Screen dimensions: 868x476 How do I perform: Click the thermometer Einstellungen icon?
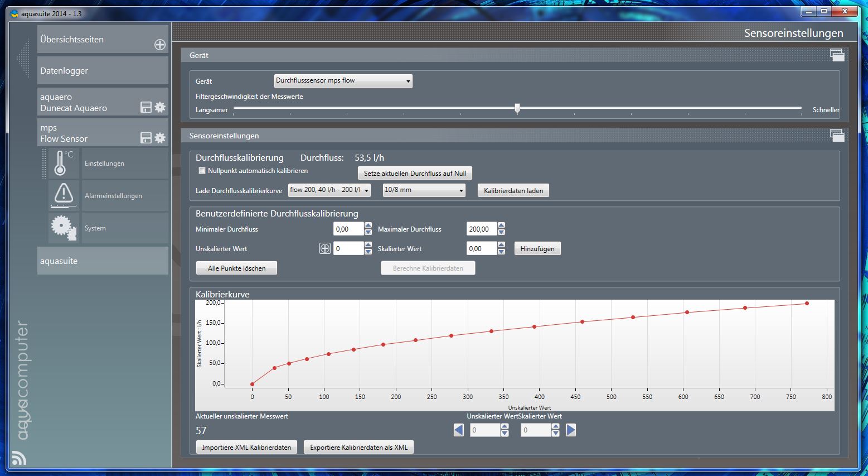(63, 163)
